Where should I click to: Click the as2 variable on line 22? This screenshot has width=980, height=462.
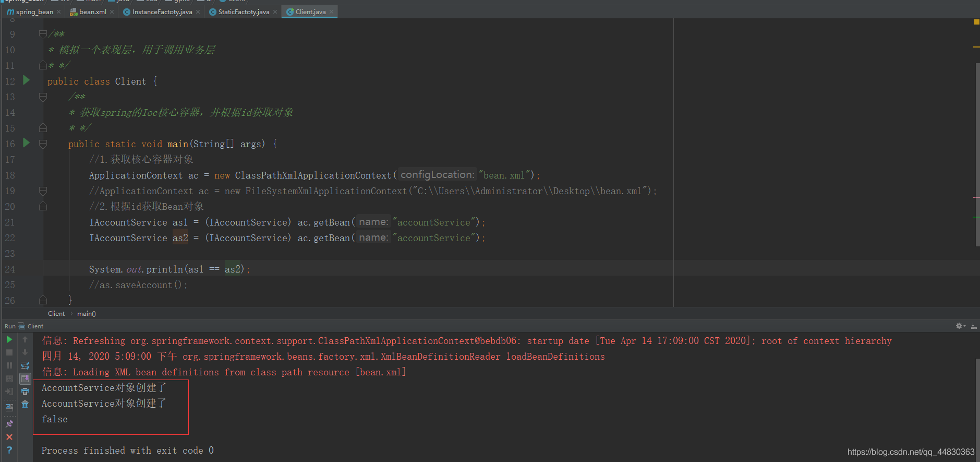click(x=180, y=238)
